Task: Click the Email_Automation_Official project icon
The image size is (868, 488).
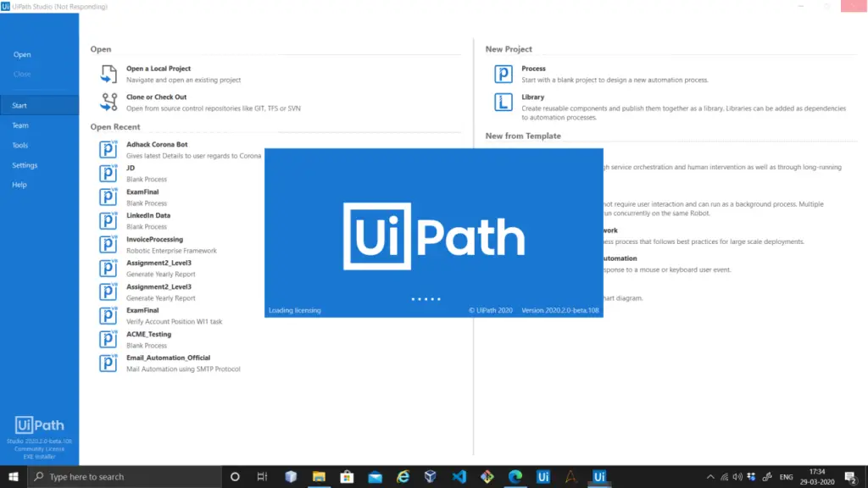Action: point(108,363)
